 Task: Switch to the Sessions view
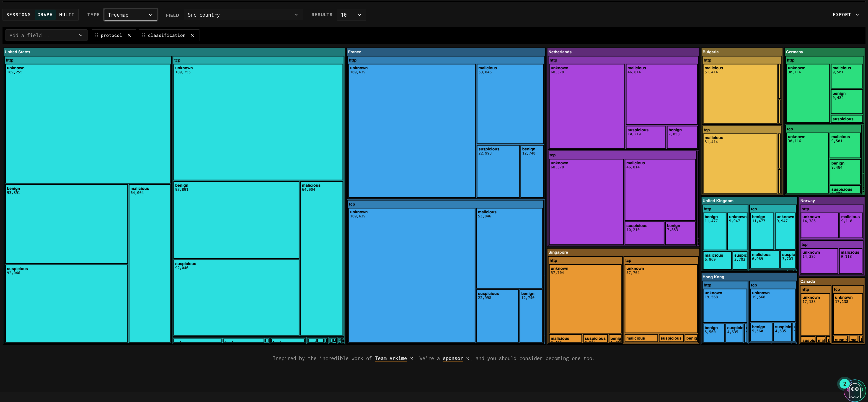(18, 15)
